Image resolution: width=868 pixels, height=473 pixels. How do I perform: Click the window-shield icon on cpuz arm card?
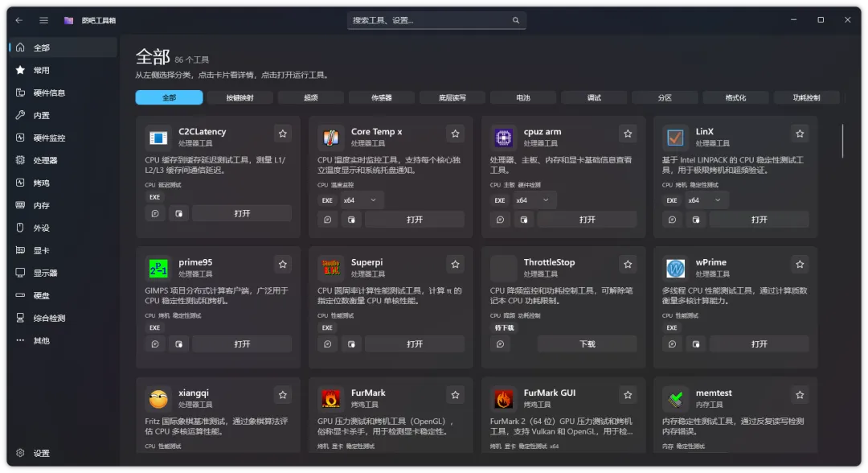pos(524,220)
